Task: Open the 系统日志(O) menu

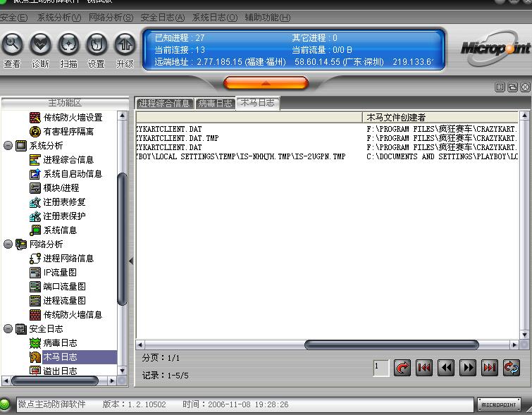Action: (x=215, y=18)
